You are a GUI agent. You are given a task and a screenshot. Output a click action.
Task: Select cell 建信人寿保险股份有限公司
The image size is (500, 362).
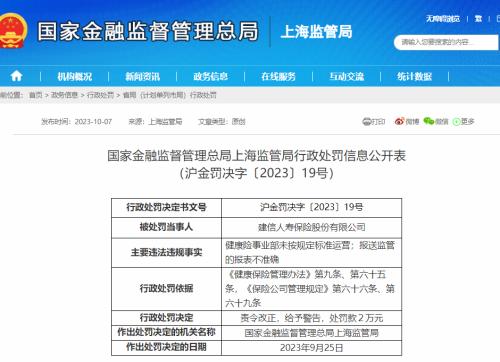pyautogui.click(x=312, y=228)
